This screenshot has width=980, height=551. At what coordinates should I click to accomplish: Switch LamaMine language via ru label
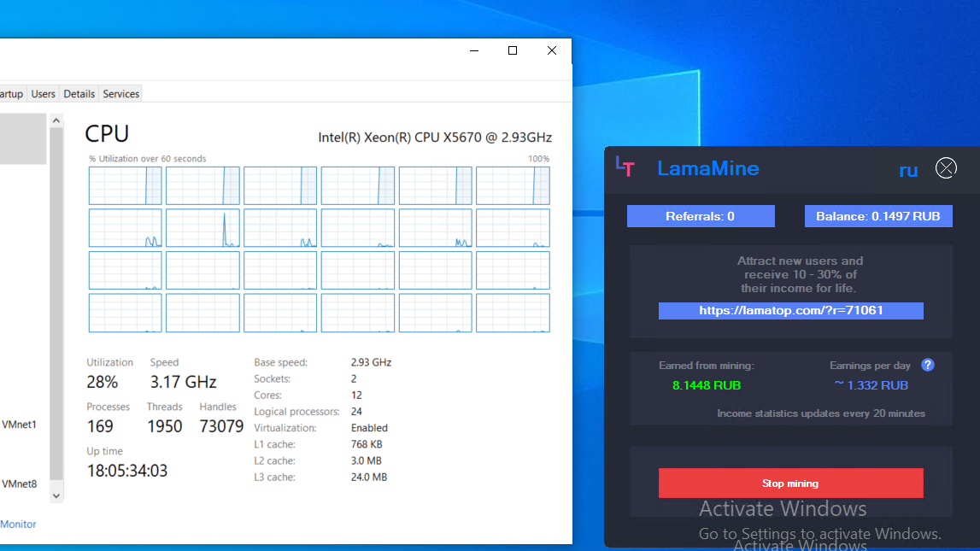click(908, 170)
